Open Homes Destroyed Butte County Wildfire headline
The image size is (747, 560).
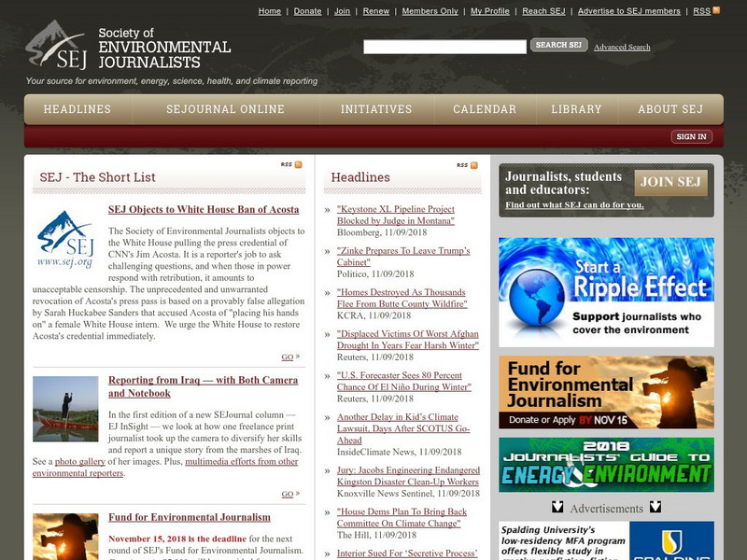(402, 298)
